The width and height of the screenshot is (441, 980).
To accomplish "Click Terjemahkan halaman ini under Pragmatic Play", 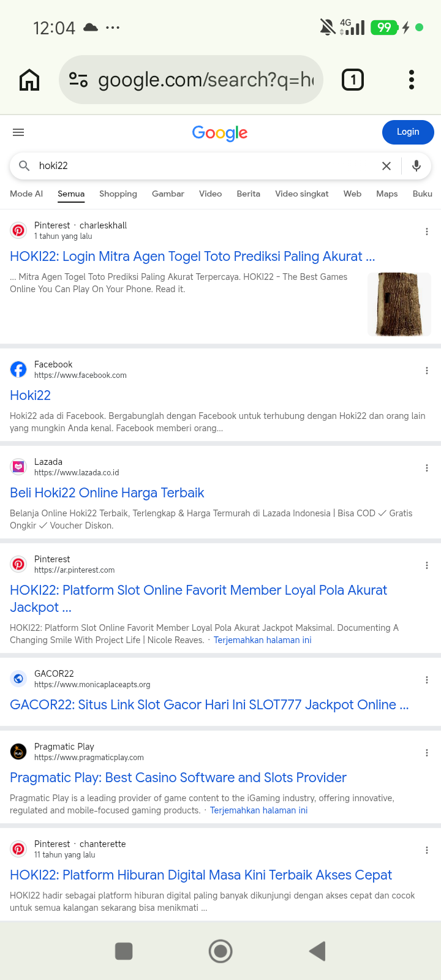I will coord(258,810).
